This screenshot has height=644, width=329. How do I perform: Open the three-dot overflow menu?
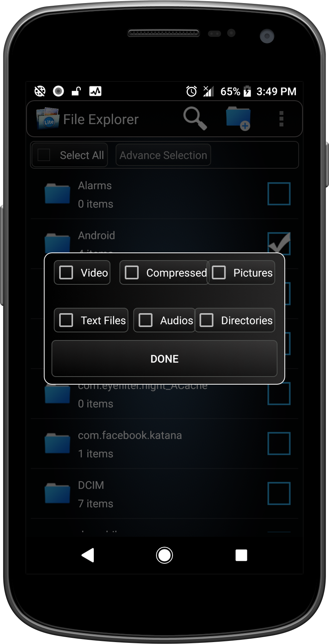click(x=281, y=119)
